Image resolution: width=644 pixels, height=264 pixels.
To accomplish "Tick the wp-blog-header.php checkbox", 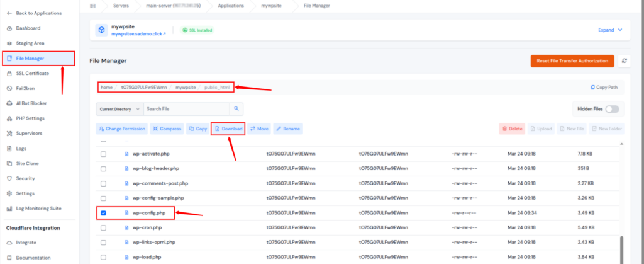I will pyautogui.click(x=104, y=169).
